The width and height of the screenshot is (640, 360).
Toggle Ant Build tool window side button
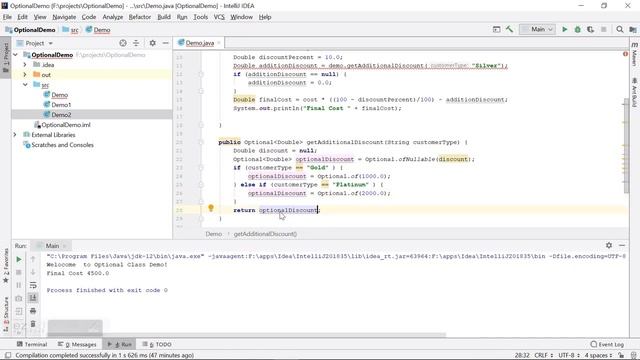634,92
